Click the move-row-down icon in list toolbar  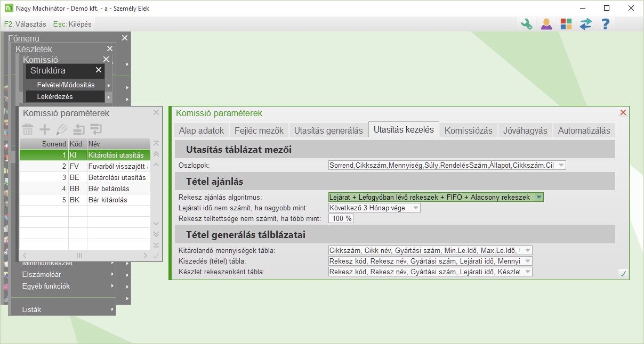(96, 129)
